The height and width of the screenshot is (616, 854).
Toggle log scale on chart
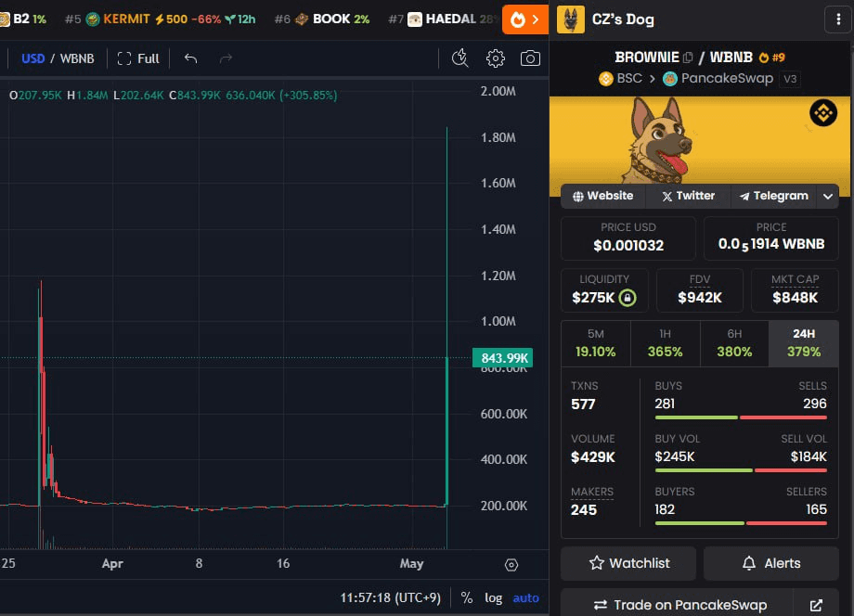click(494, 597)
